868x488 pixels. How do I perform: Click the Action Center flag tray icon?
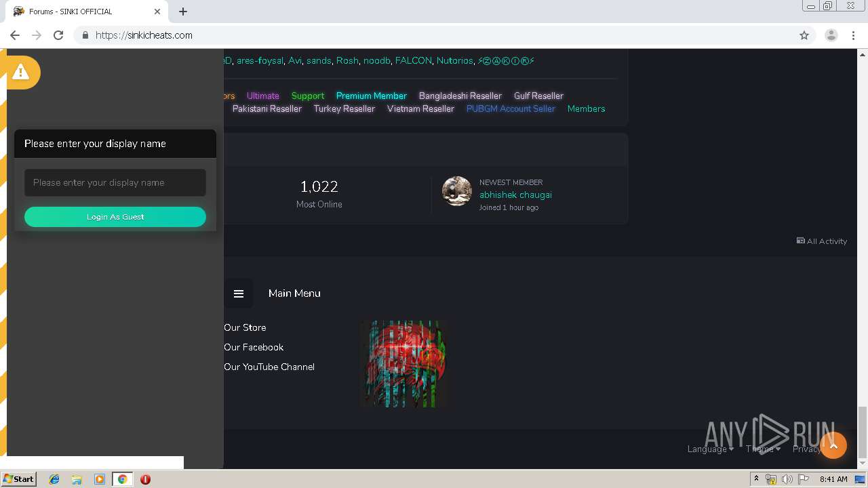[x=804, y=479]
